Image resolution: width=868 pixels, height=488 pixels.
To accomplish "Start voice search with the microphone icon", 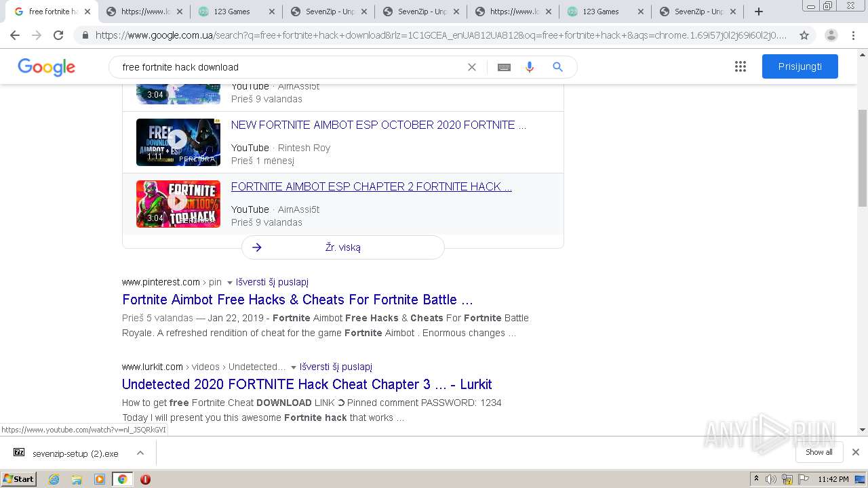I will [x=530, y=67].
